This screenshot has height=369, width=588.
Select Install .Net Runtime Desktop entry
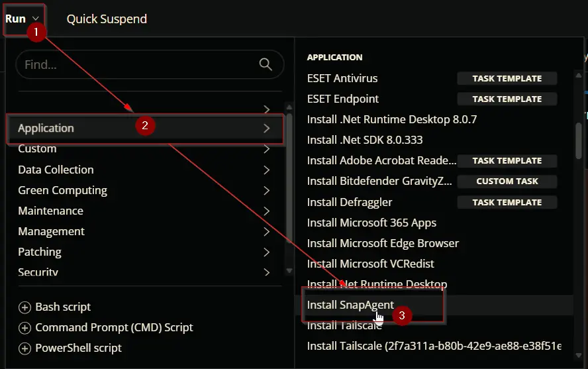click(377, 284)
